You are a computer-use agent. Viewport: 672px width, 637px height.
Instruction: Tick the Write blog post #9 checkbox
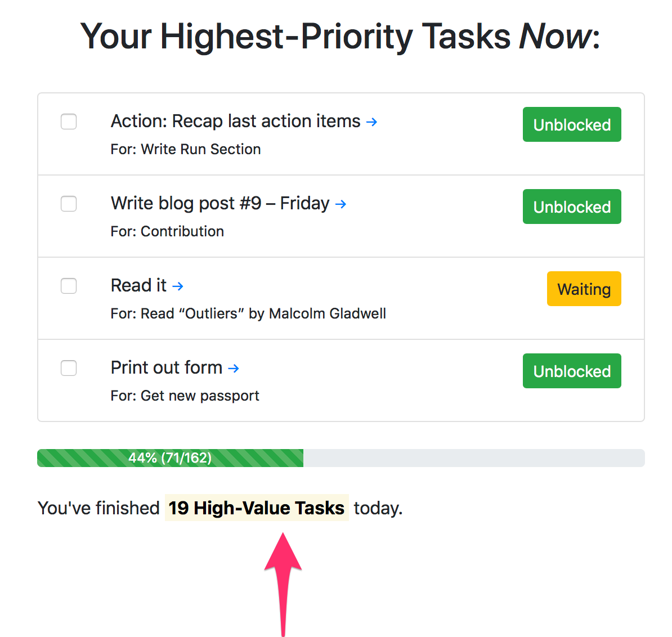pos(69,204)
